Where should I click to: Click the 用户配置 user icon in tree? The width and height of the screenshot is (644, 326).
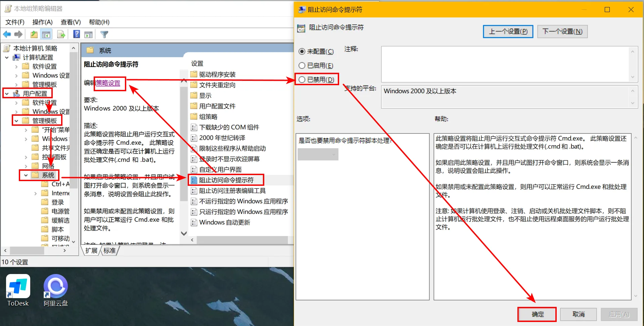pyautogui.click(x=16, y=94)
